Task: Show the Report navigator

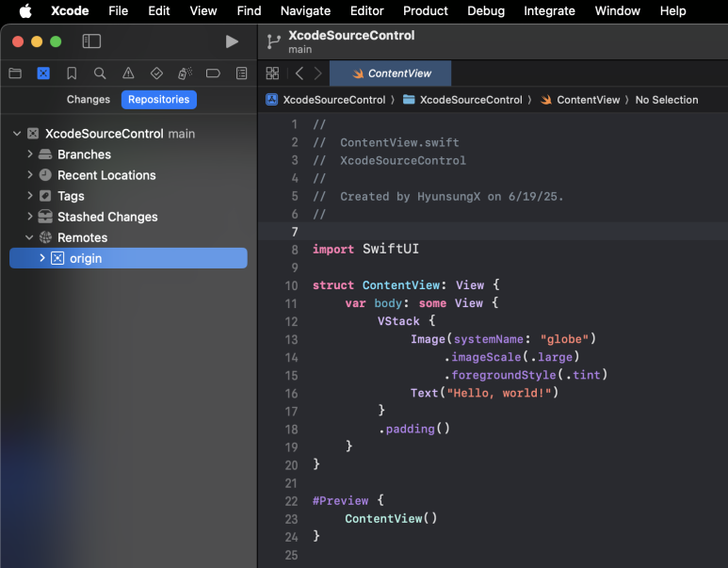Action: tap(241, 73)
